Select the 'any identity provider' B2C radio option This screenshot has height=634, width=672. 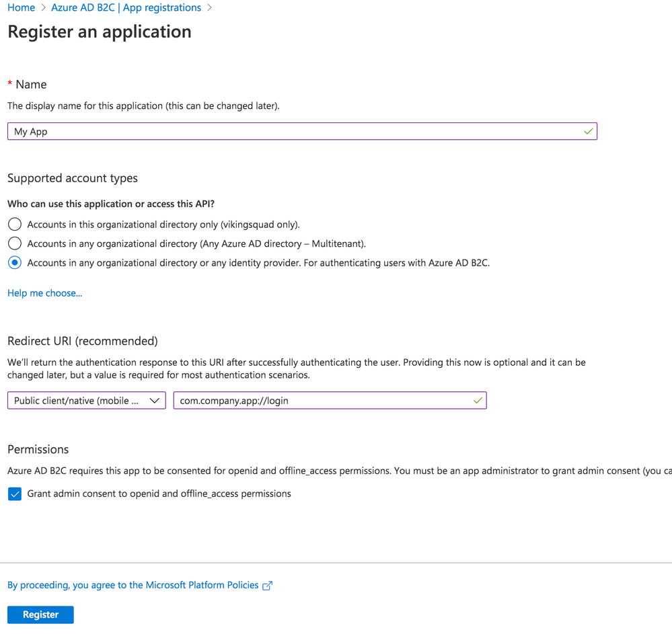pyautogui.click(x=15, y=263)
